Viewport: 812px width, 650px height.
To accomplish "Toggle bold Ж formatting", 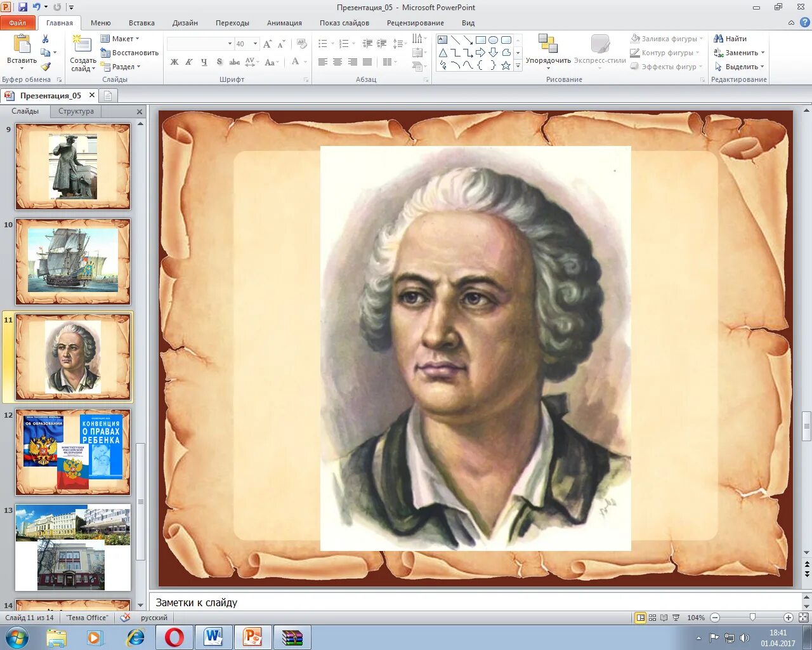I will (174, 62).
